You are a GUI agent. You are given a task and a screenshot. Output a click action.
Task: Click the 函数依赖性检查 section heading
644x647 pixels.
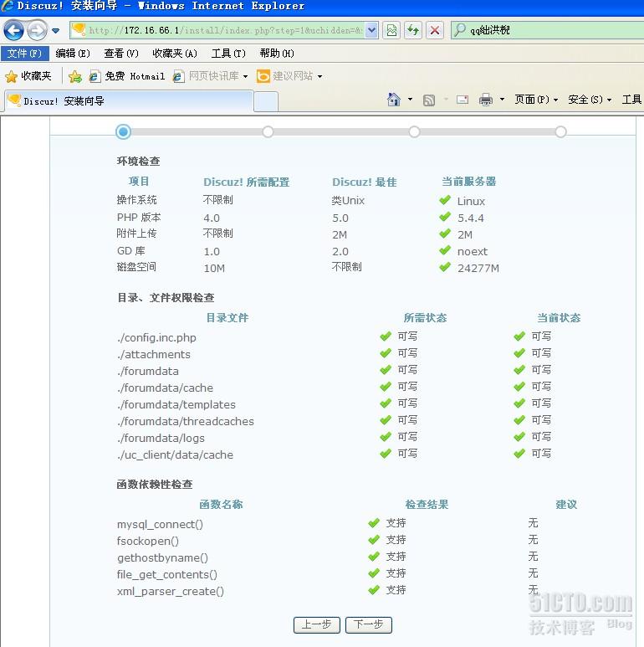[x=155, y=484]
